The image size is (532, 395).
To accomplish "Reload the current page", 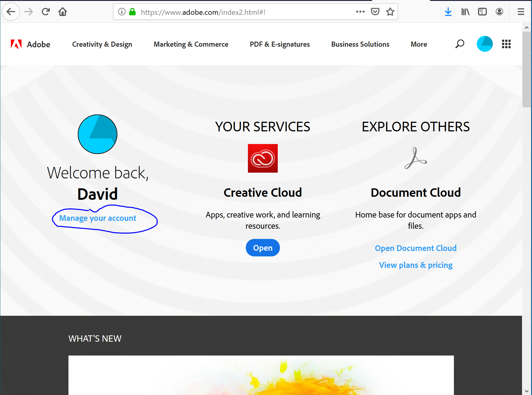I will (x=46, y=12).
